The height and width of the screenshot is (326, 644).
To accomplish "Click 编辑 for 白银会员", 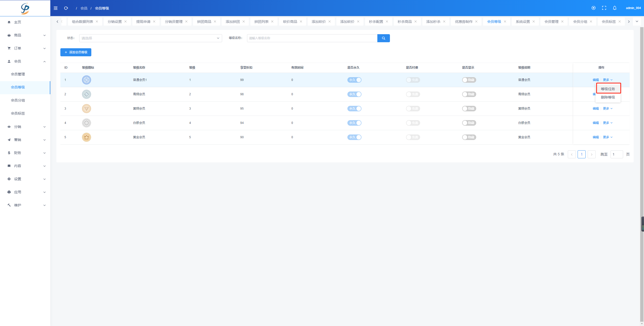I will 595,123.
